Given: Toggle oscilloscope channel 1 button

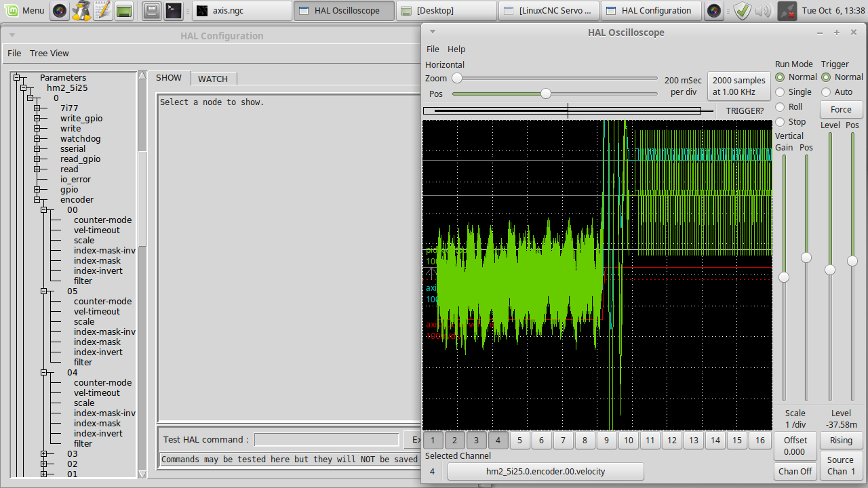Looking at the screenshot, I should click(x=433, y=441).
